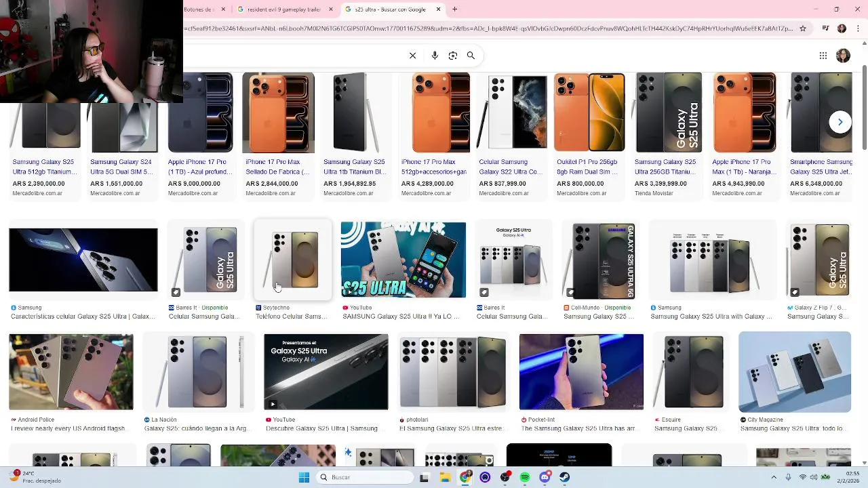The width and height of the screenshot is (868, 488).
Task: Start voice search with the microphone icon
Action: point(435,56)
